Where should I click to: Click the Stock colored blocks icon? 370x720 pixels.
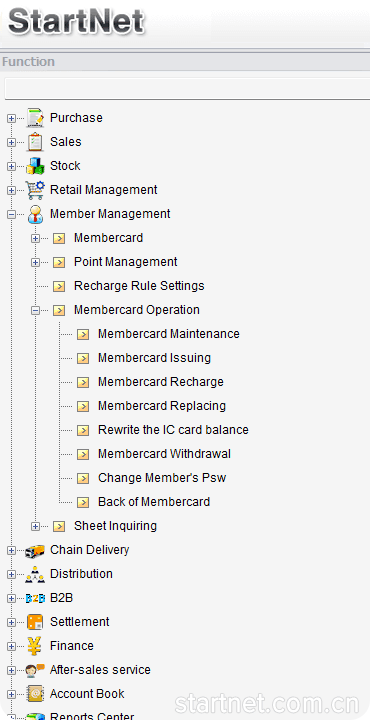point(35,166)
